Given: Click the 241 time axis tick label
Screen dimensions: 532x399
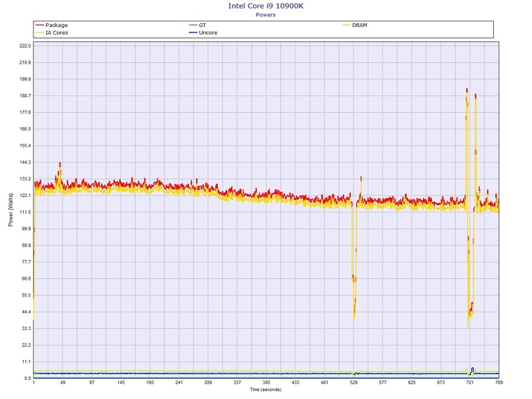Looking at the screenshot, I should (x=179, y=382).
